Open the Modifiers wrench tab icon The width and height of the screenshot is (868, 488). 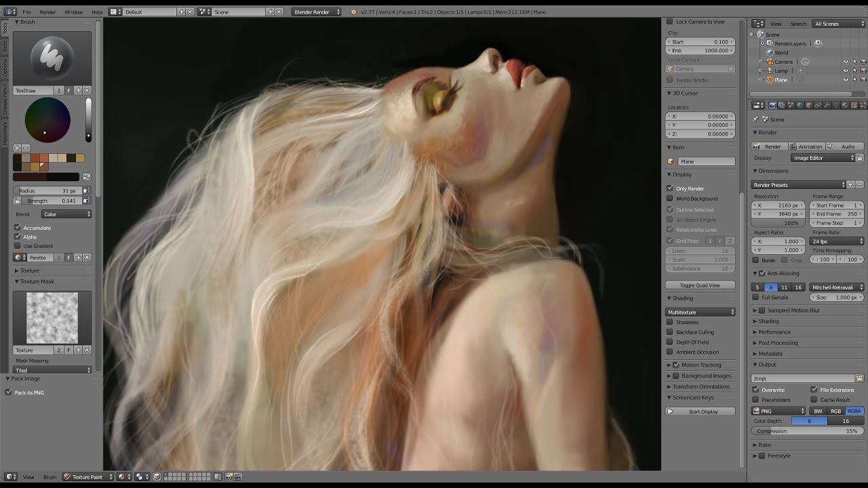[827, 105]
